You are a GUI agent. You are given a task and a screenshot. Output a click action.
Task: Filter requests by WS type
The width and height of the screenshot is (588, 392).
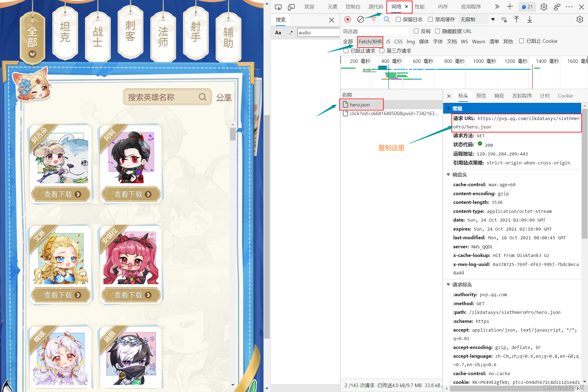464,42
